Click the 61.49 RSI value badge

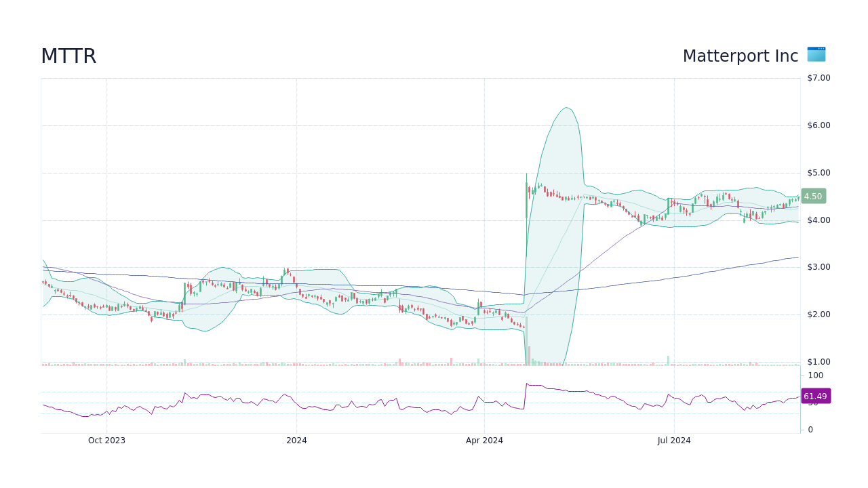click(x=815, y=396)
